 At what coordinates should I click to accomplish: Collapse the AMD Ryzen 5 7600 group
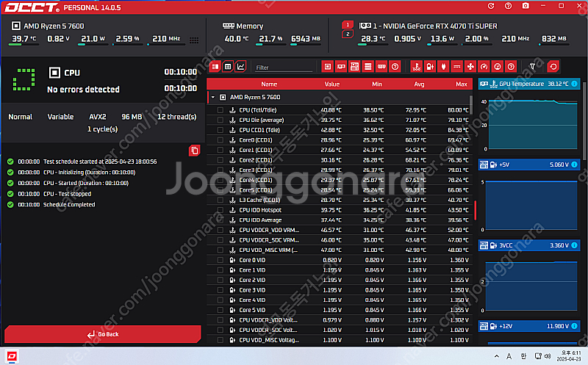tap(213, 98)
